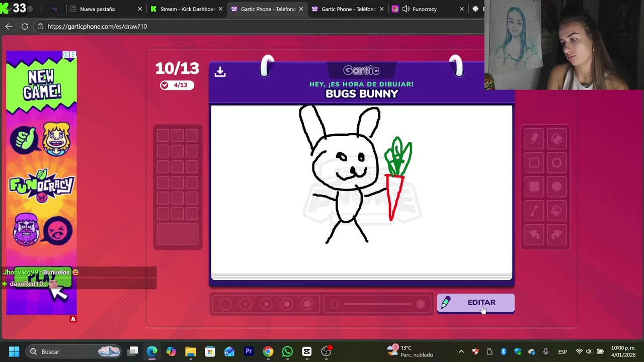Adjust the opacity slider track
644x362 pixels.
pos(377,304)
